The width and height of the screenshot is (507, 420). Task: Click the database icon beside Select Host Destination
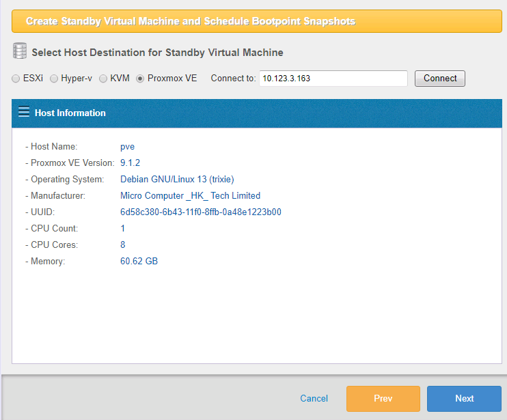click(20, 51)
